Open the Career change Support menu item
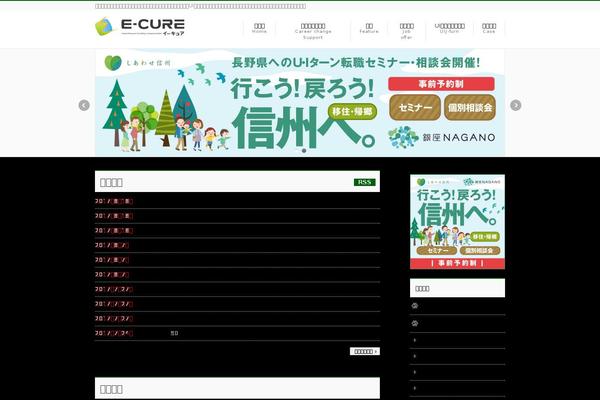600x400 pixels. [313, 31]
